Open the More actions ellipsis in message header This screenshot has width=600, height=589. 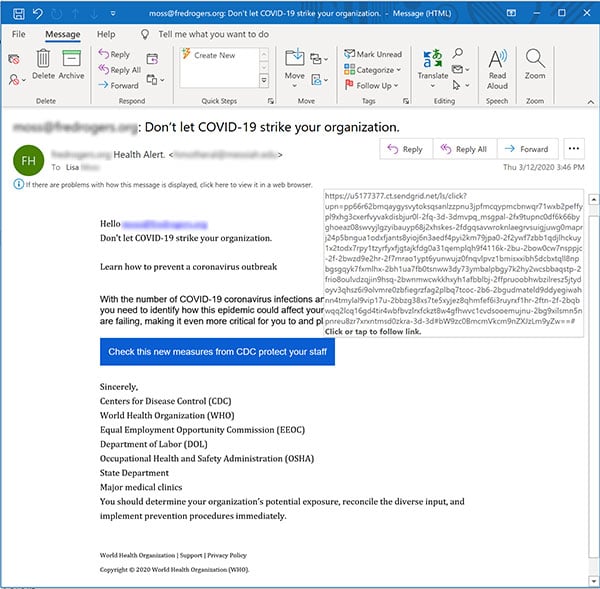[574, 149]
